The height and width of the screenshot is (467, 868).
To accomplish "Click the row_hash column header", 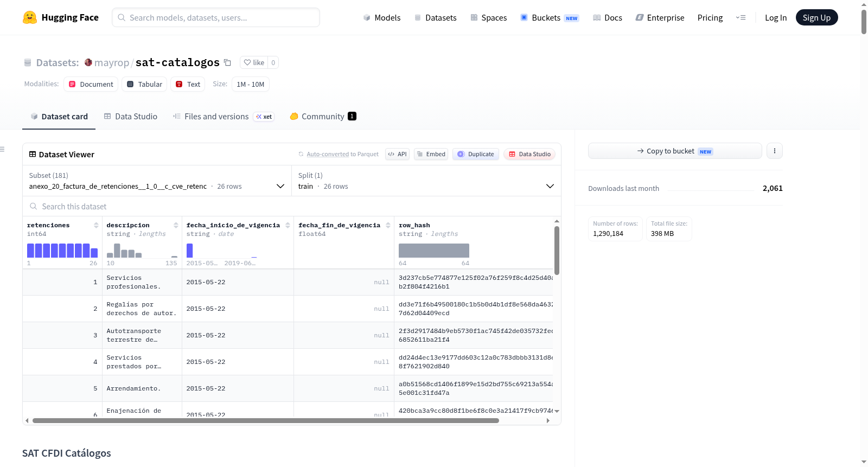I will (x=414, y=225).
